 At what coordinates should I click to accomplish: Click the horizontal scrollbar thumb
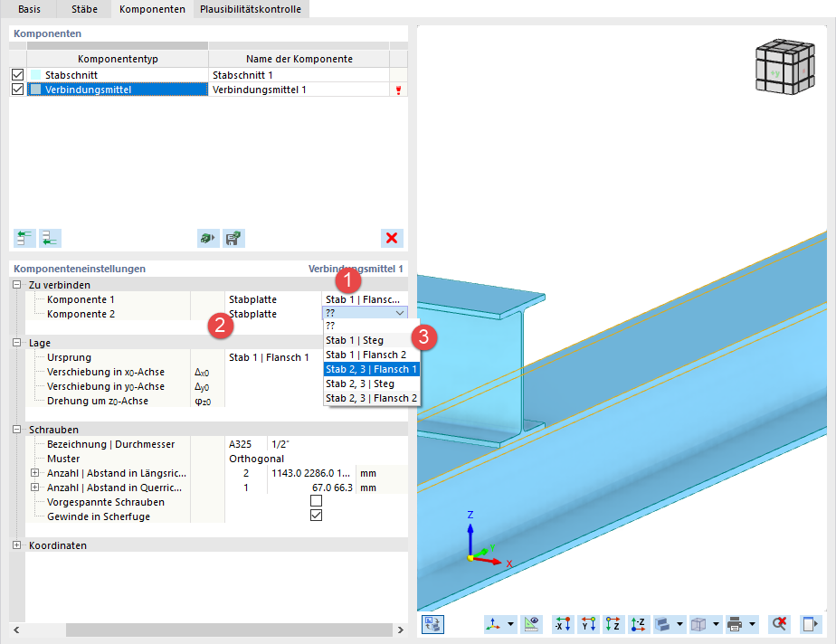click(229, 630)
